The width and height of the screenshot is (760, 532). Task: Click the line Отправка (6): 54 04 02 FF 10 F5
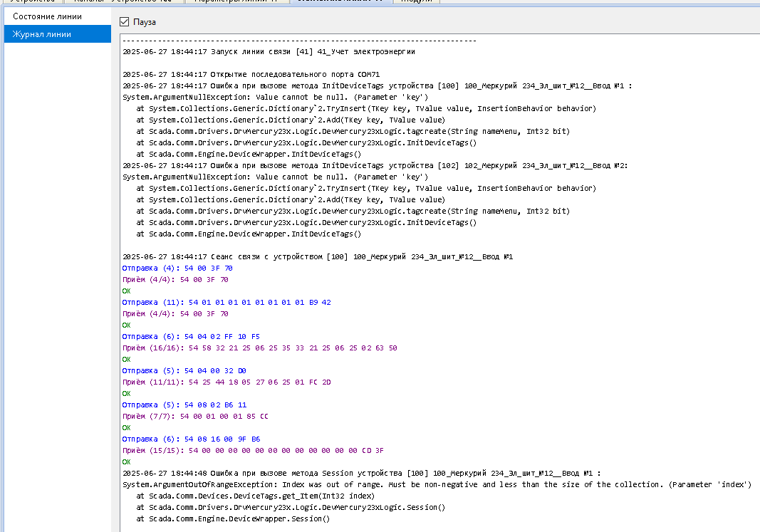tap(191, 336)
